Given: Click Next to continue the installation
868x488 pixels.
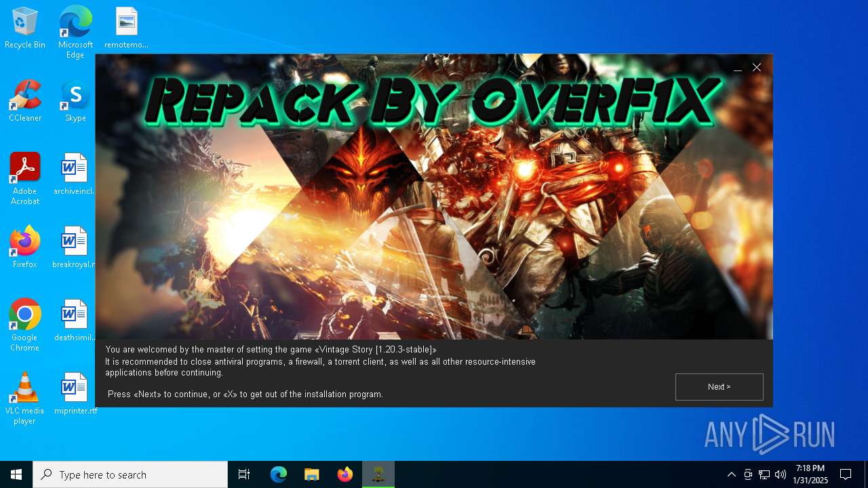Looking at the screenshot, I should pos(719,387).
